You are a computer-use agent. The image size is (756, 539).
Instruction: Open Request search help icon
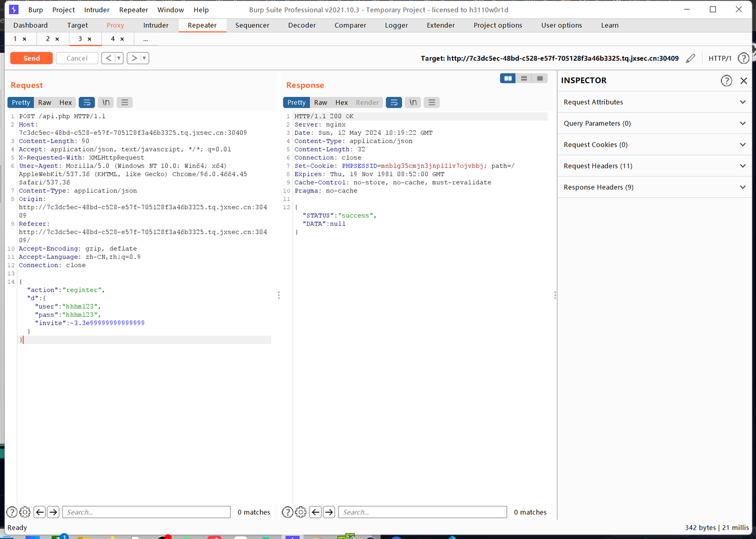pyautogui.click(x=12, y=512)
